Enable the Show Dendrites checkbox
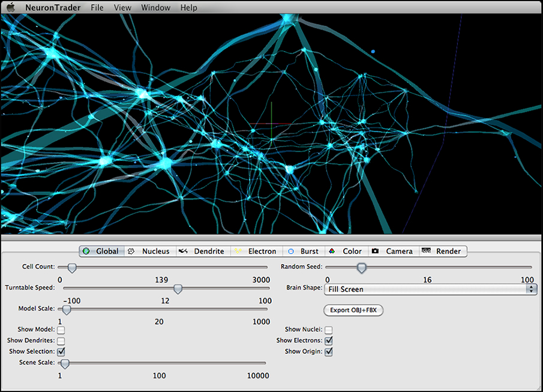543x392 pixels. click(61, 341)
